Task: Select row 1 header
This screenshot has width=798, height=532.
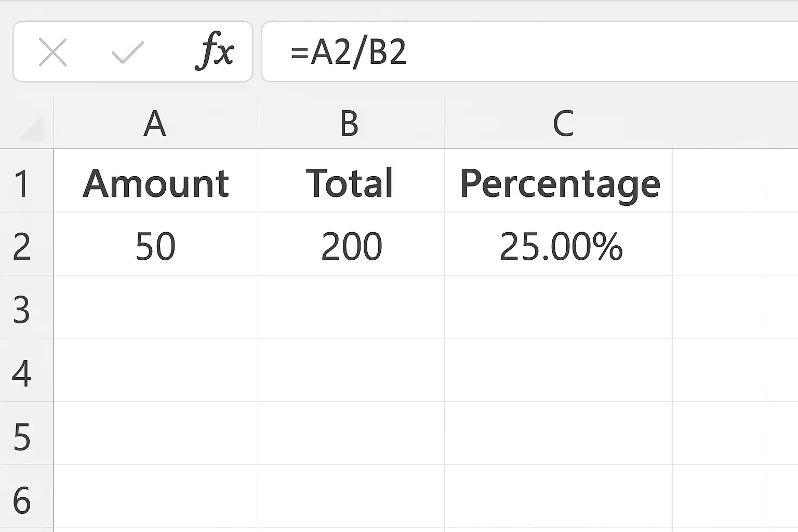Action: point(22,183)
